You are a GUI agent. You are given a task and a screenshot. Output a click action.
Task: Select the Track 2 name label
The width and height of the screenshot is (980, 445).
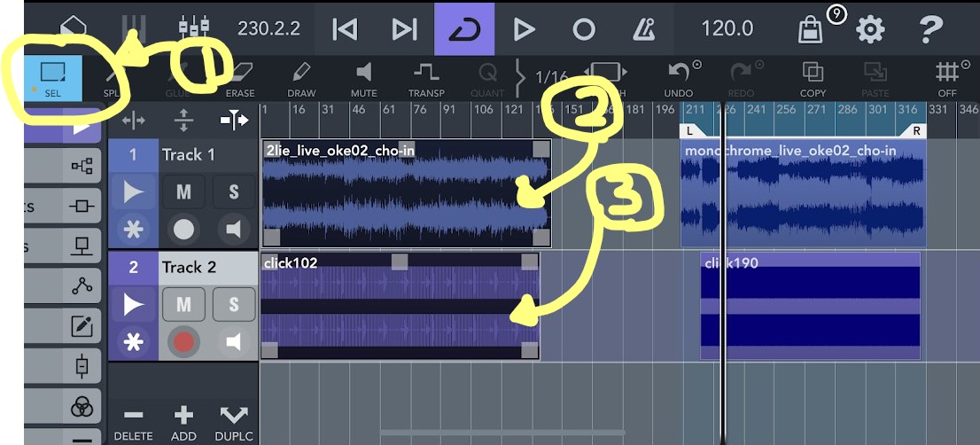[190, 267]
